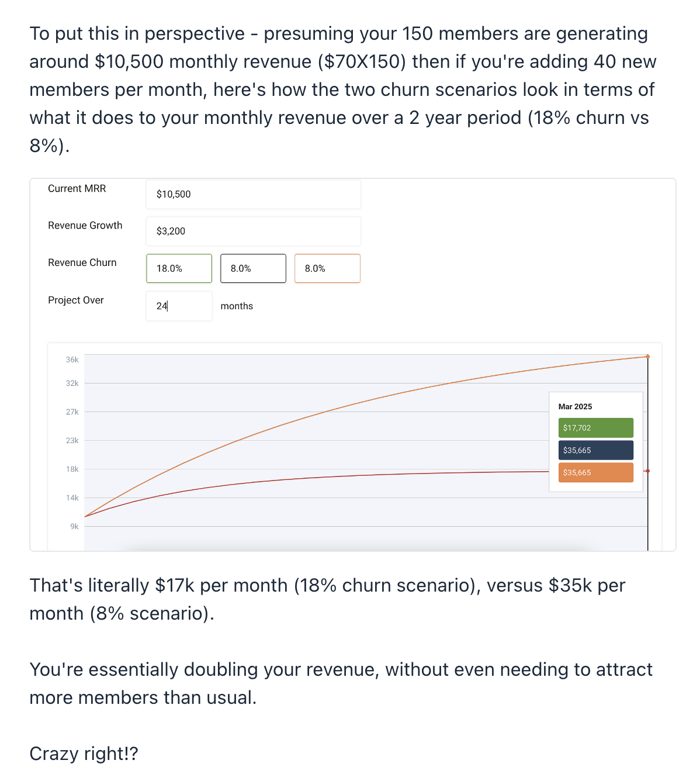Click the Revenue Churn label
The height and width of the screenshot is (774, 700).
coord(82,262)
